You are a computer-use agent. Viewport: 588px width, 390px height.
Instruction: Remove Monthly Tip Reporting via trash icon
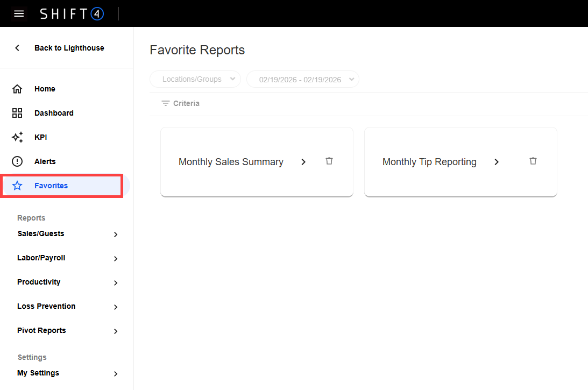533,161
